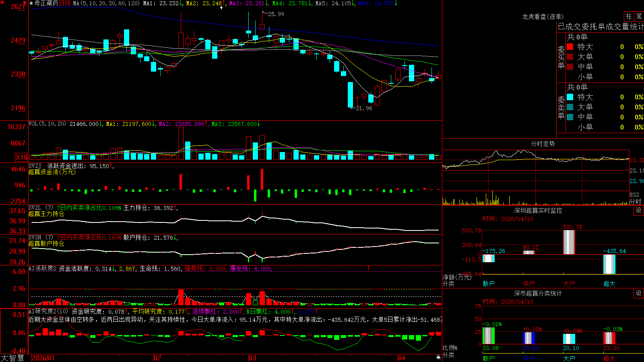Image resolution: width=644 pixels, height=362 pixels.
Task: Click the 23.53 中户 bar in 分类统计
Action: [529, 338]
